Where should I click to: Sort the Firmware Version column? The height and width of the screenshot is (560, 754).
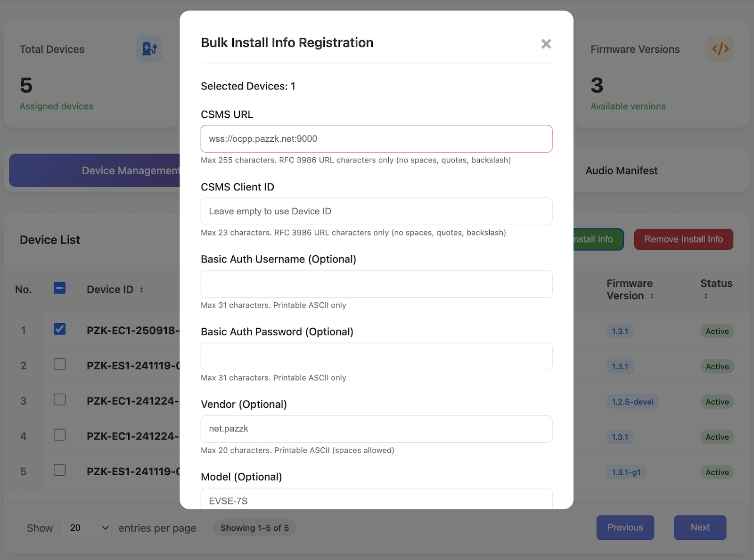[653, 296]
